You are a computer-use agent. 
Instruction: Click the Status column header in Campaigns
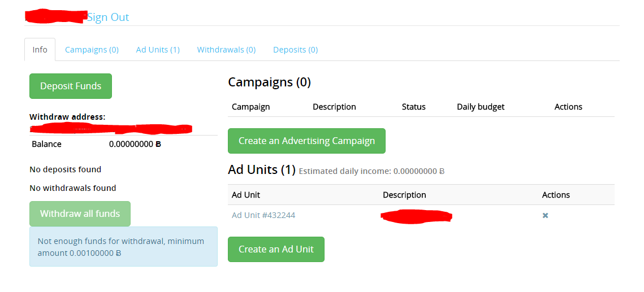[413, 107]
